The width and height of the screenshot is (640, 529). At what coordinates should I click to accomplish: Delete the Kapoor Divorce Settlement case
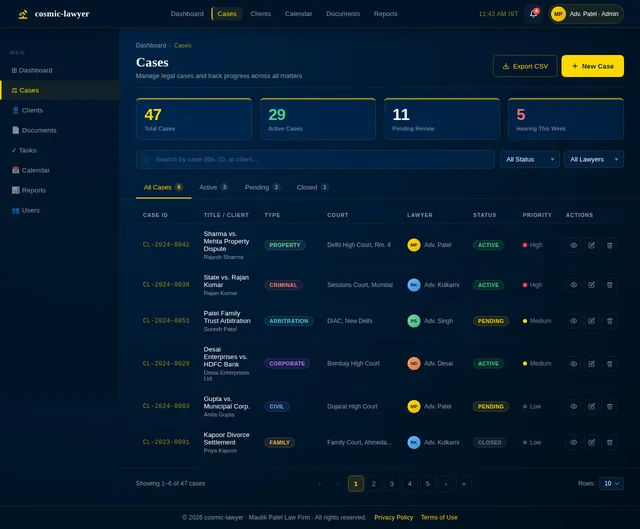tap(610, 442)
